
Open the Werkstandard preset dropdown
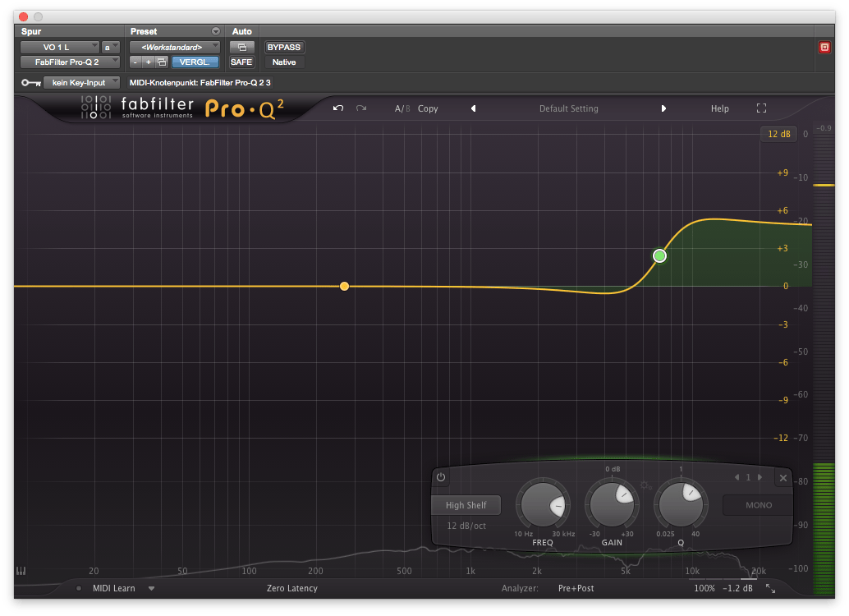[174, 47]
